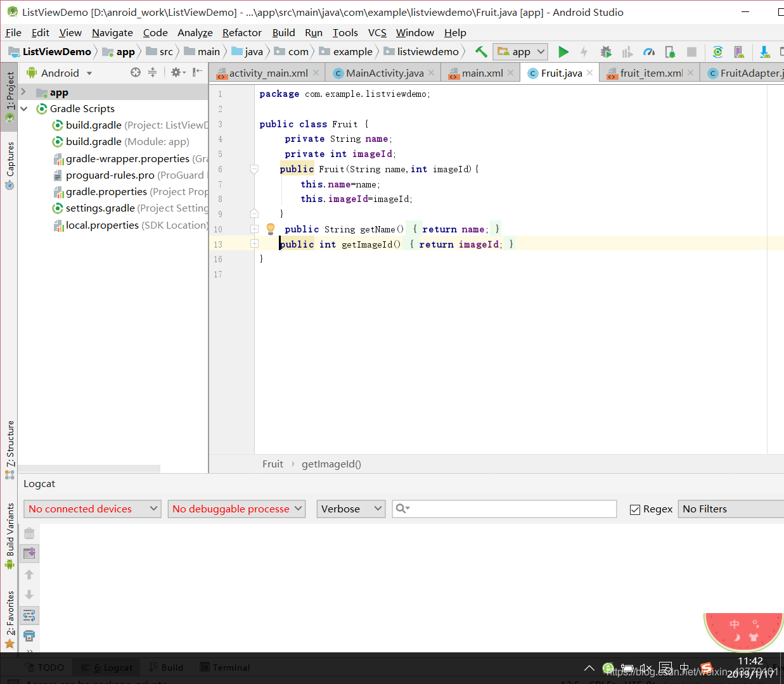784x684 pixels.
Task: Click the Fruit class editor breadcrumb
Action: pyautogui.click(x=273, y=464)
